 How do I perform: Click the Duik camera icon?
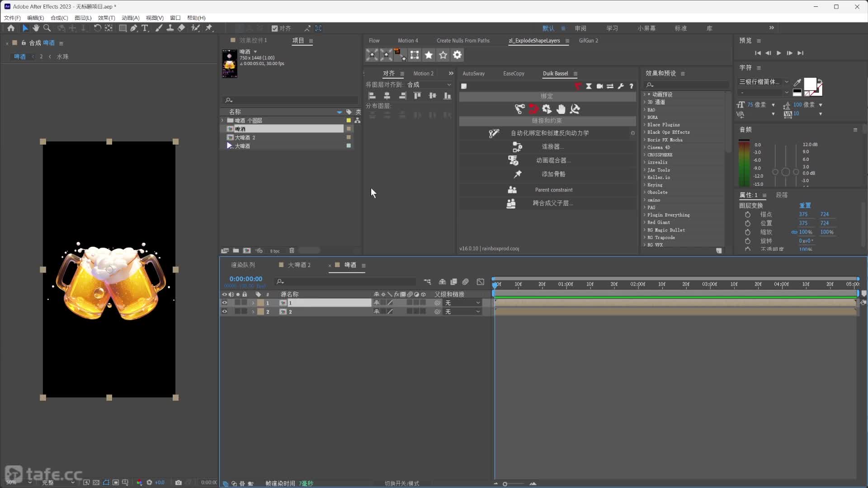599,86
